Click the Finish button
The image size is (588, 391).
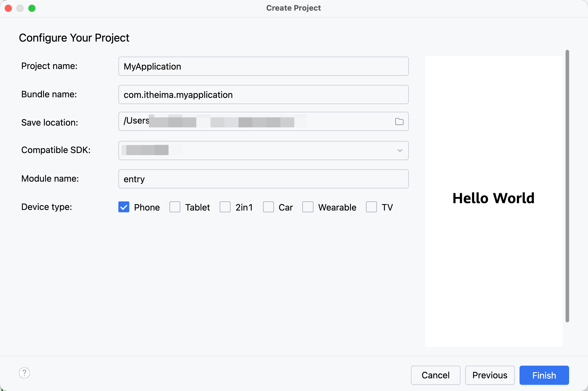[x=544, y=375]
